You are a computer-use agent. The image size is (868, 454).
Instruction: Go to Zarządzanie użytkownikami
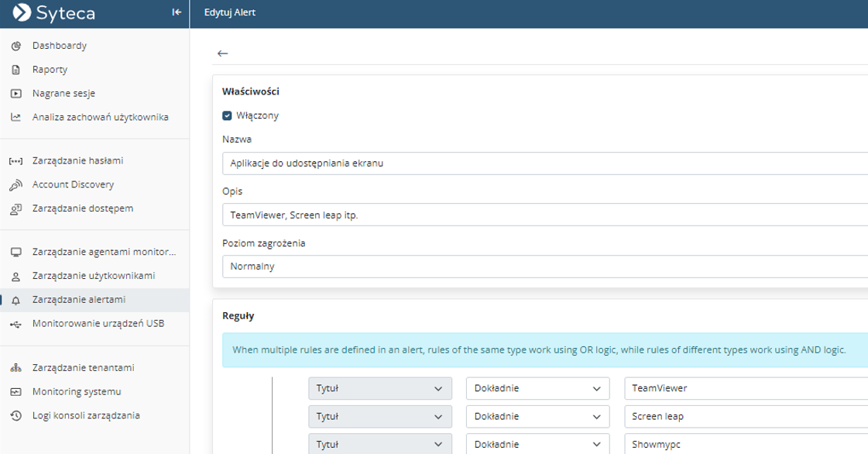94,276
